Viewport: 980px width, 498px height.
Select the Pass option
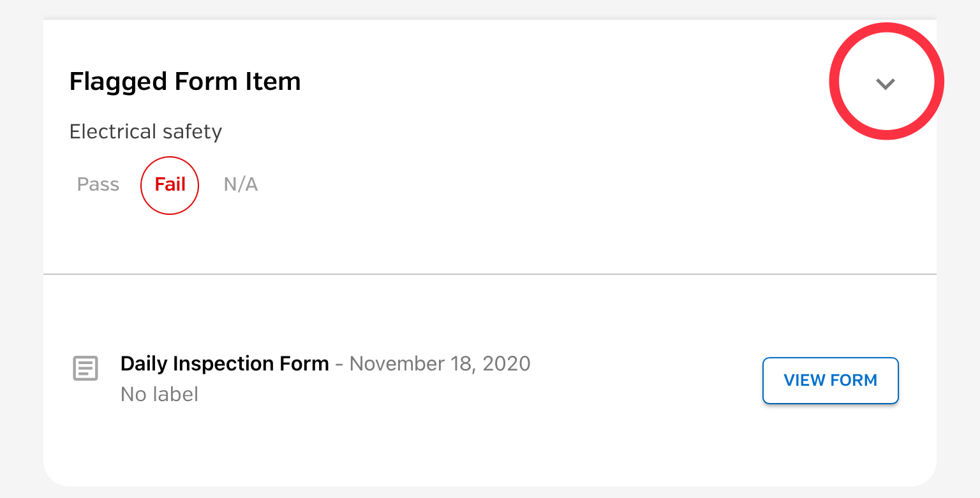click(x=98, y=185)
